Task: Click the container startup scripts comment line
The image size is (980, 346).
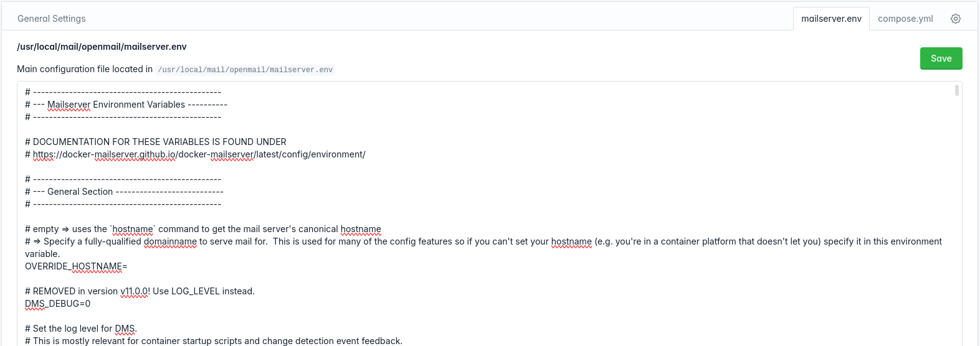Action: tap(214, 341)
